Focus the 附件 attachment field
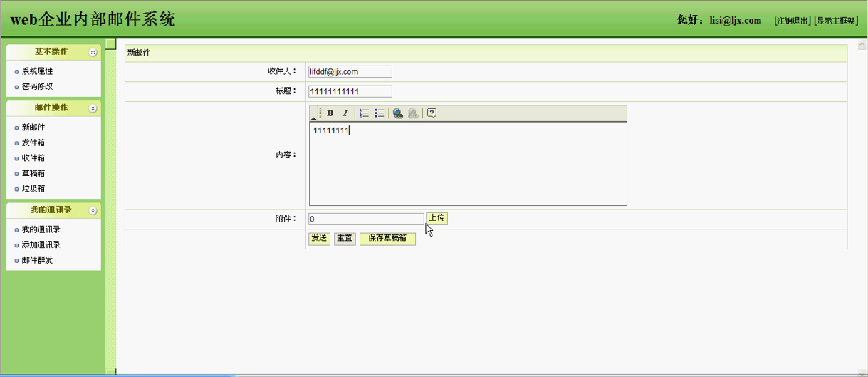 (x=366, y=220)
